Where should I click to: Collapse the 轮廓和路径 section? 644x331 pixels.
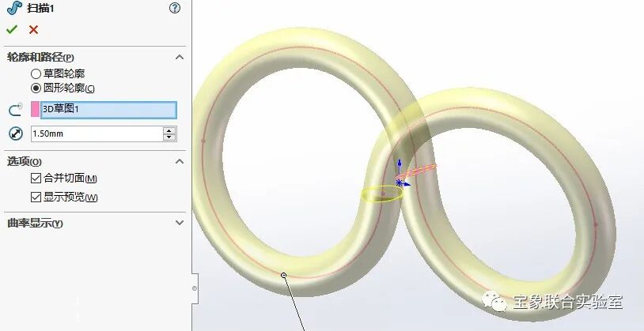(x=180, y=57)
